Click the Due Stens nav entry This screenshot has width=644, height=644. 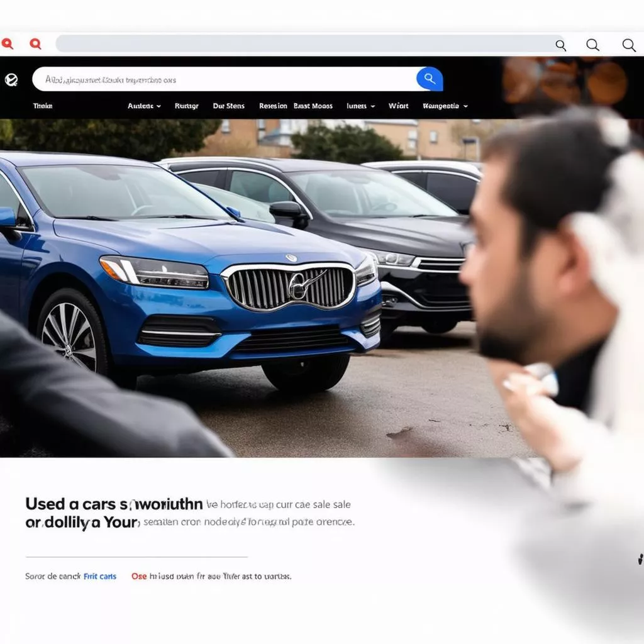point(228,106)
